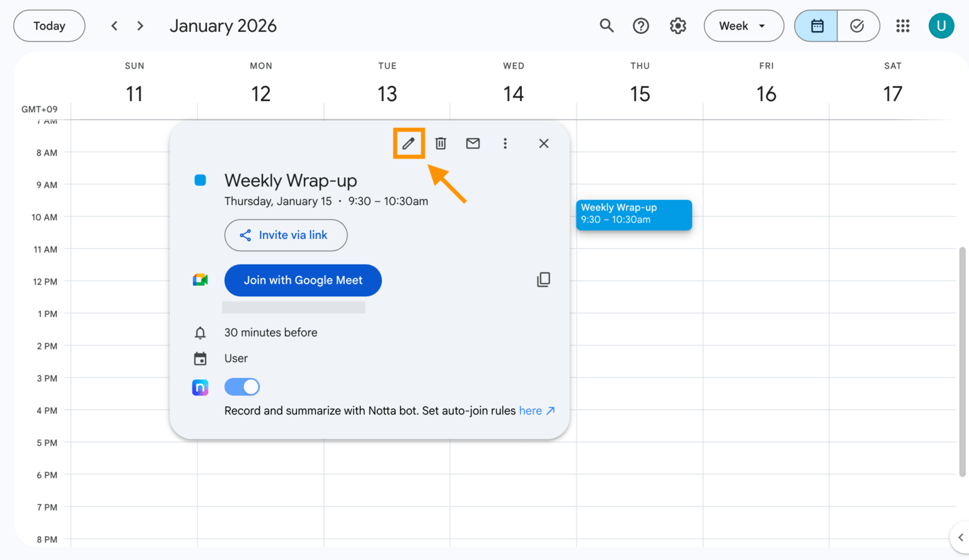The image size is (969, 560).
Task: Jump to Today
Action: coord(49,26)
